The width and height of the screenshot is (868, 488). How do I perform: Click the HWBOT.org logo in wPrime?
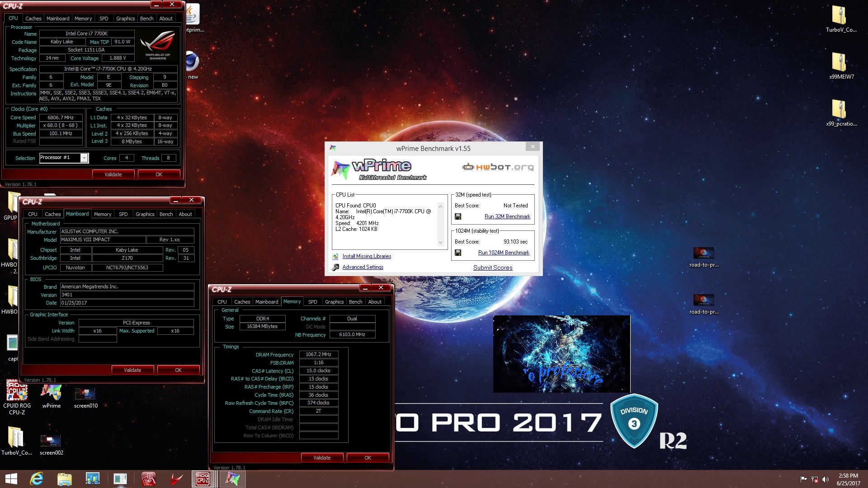tap(498, 167)
